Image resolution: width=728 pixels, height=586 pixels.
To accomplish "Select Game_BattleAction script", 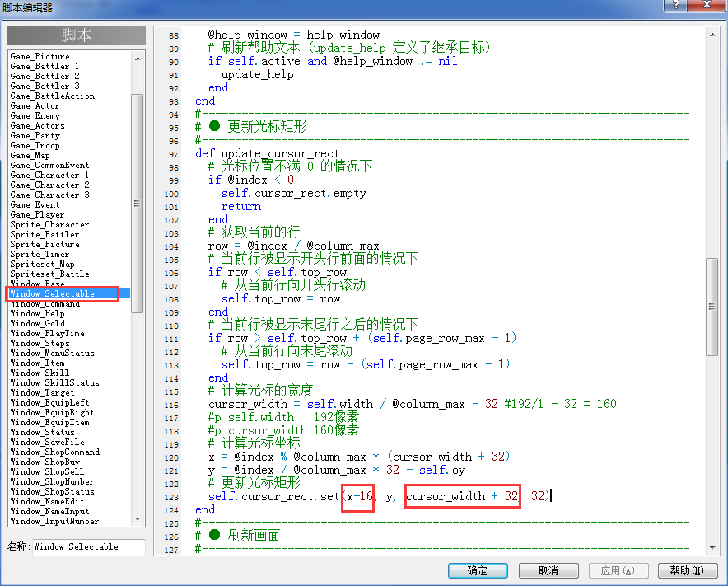I will pos(53,96).
